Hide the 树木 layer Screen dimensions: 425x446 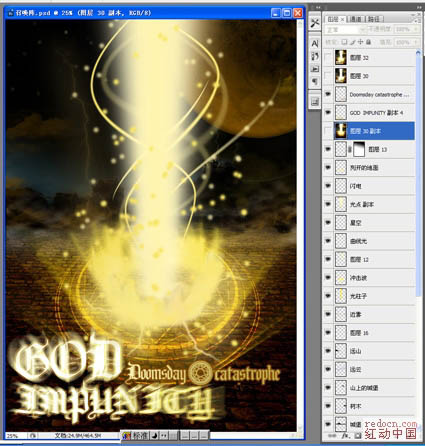pyautogui.click(x=328, y=406)
